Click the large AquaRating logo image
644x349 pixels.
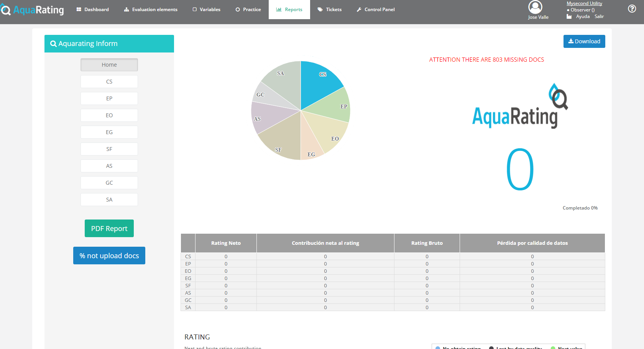(520, 106)
